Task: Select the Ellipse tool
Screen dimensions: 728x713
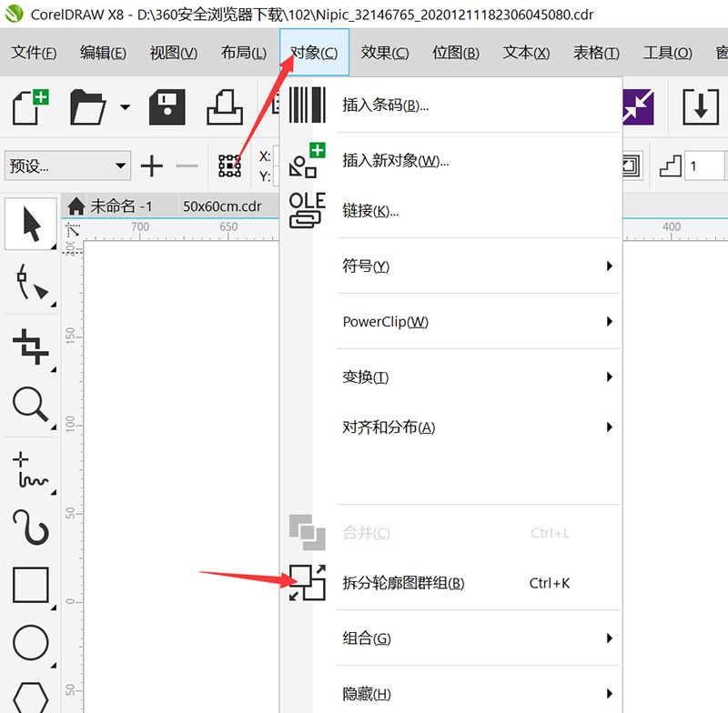Action: [31, 642]
